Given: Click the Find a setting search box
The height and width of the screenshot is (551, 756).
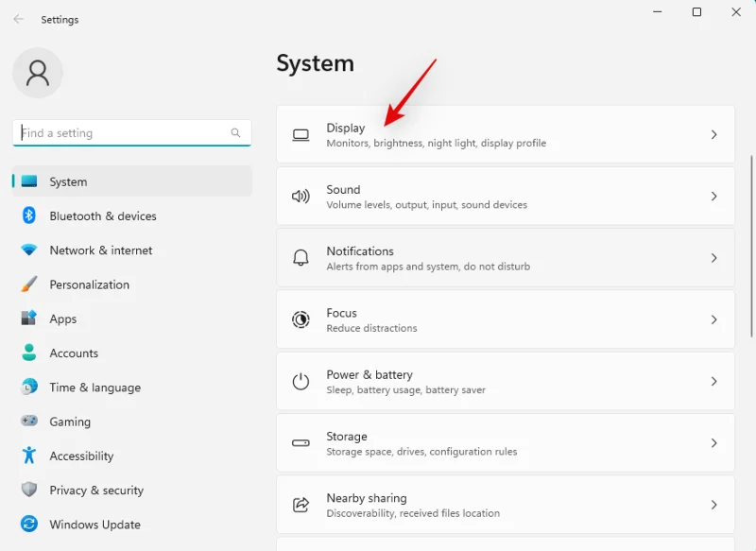Looking at the screenshot, I should coord(123,133).
